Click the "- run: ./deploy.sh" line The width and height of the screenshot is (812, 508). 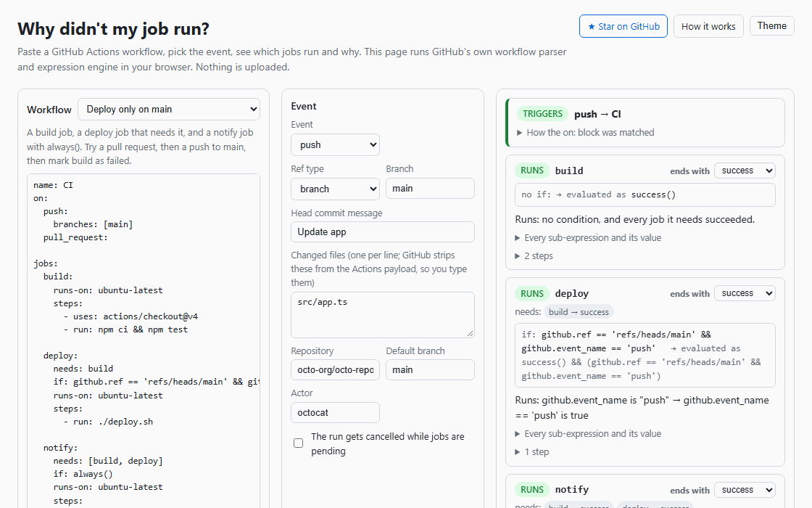(108, 422)
